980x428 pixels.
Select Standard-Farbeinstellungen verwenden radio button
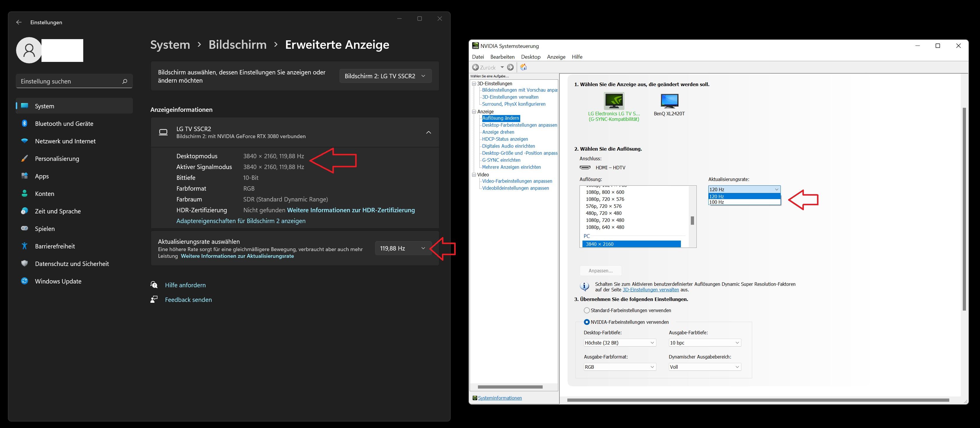(587, 311)
